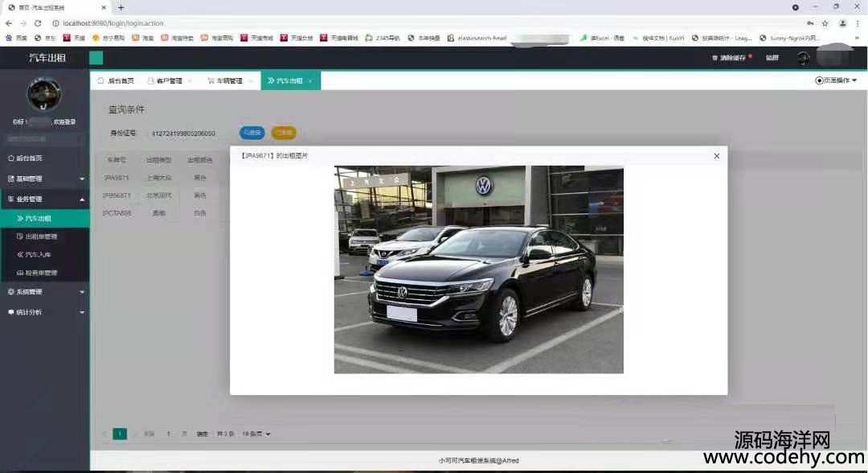Close the 汽车出租 tab

pos(310,81)
